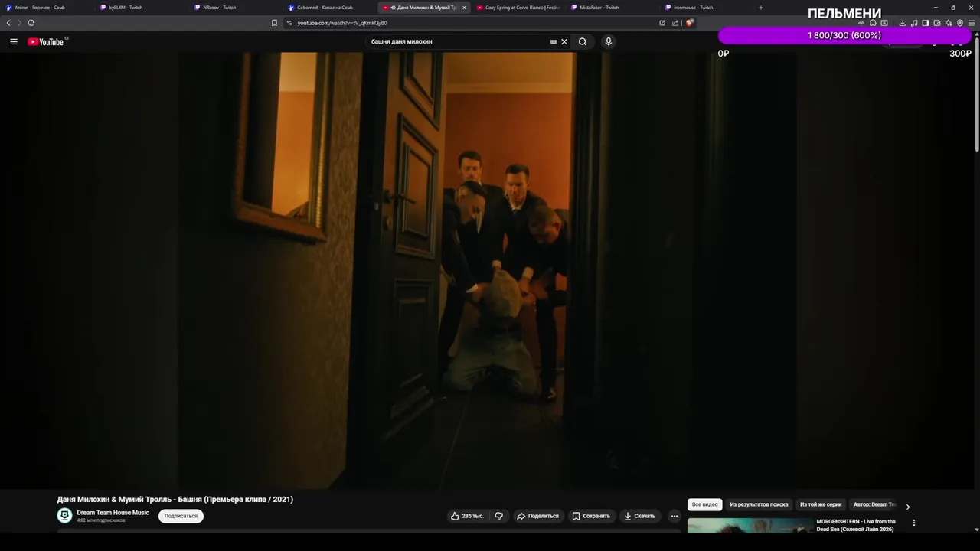Viewport: 980px width, 551px height.
Task: Start voice search with the microphone
Action: point(609,41)
